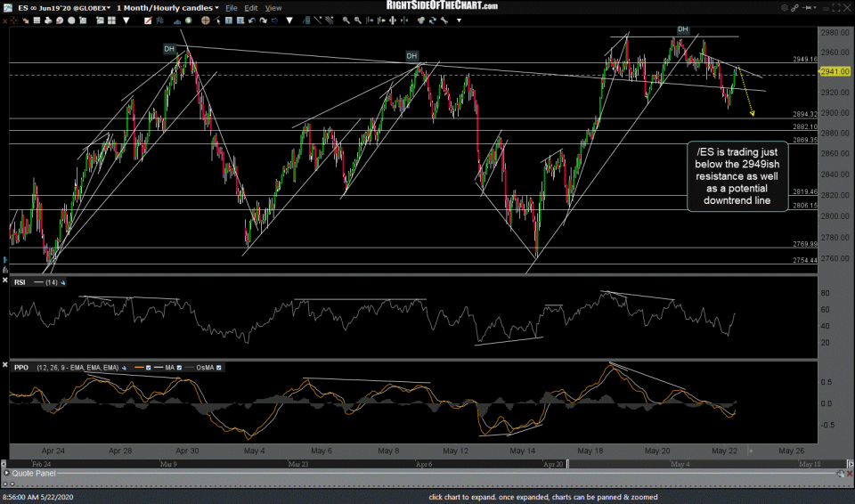Select the text annotation T tool
Viewport: 855px width, 504px height.
point(229,20)
